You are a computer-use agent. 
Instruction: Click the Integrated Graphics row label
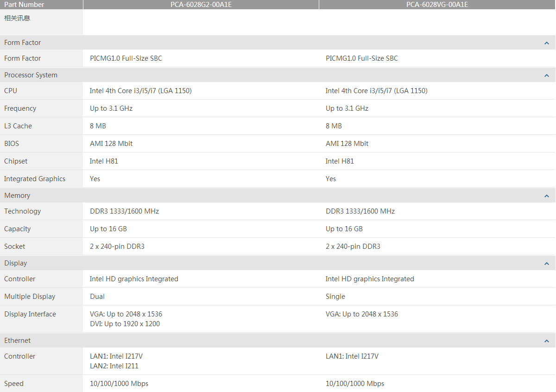coord(35,179)
